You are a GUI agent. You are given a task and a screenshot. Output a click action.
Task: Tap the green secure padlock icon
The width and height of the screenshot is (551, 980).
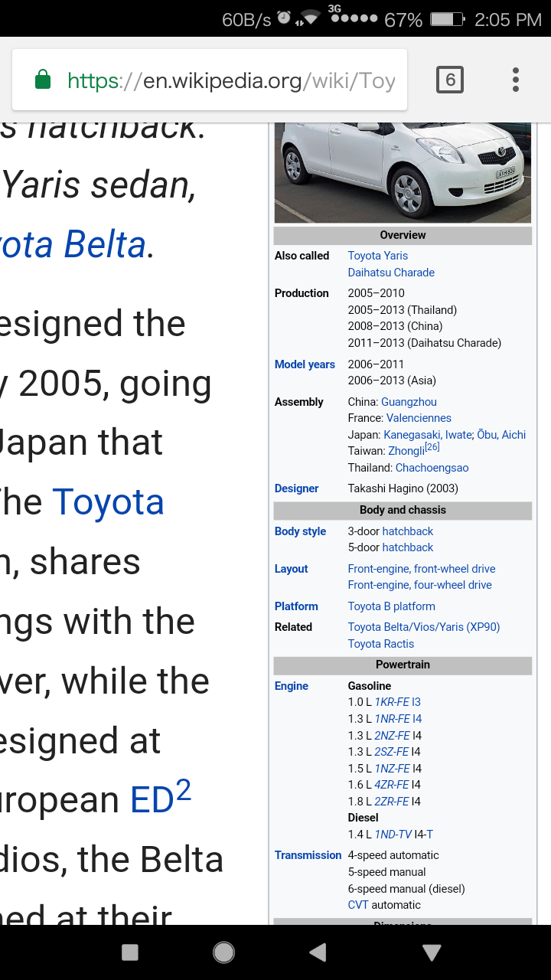point(43,80)
